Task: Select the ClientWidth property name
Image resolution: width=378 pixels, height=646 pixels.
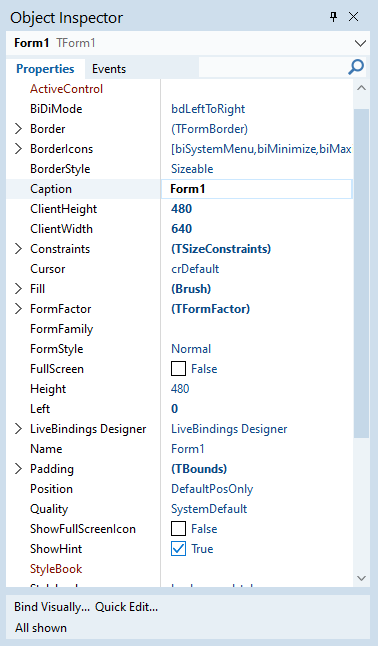Action: (x=61, y=229)
